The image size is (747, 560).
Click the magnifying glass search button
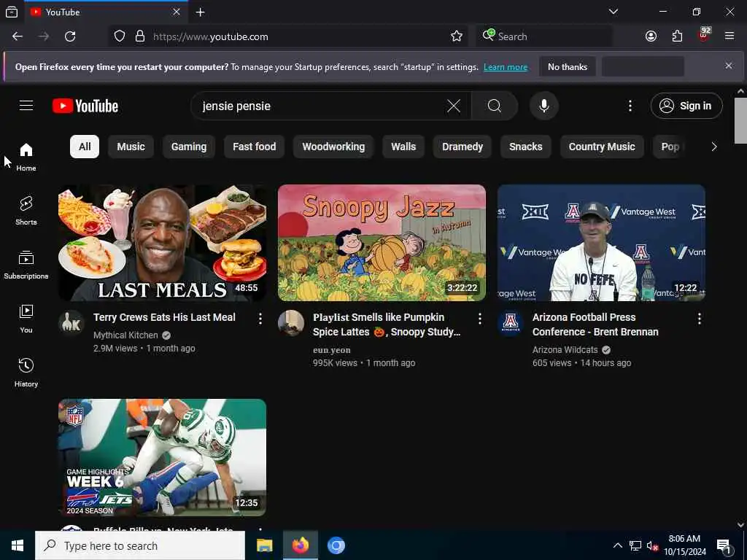[495, 106]
